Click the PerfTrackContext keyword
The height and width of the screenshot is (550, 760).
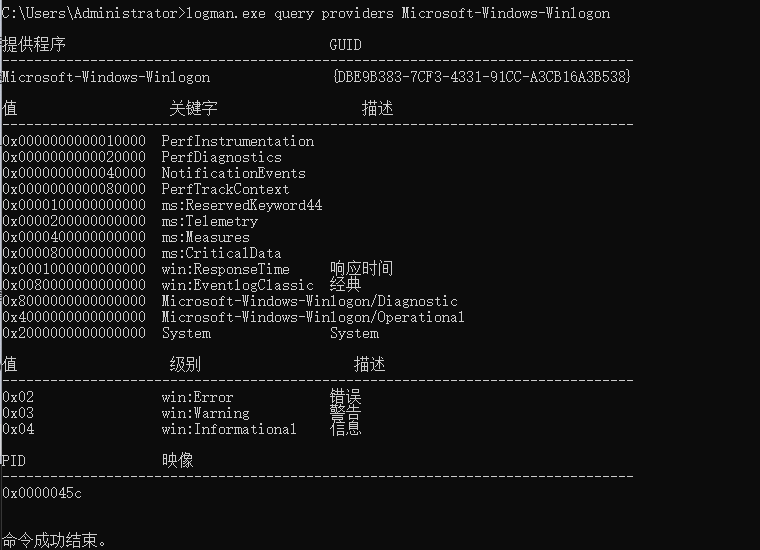(x=225, y=189)
